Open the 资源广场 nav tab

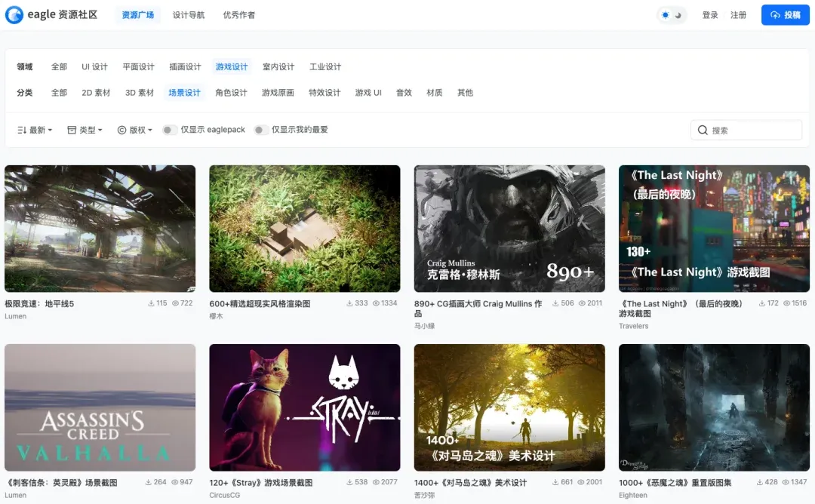[138, 15]
